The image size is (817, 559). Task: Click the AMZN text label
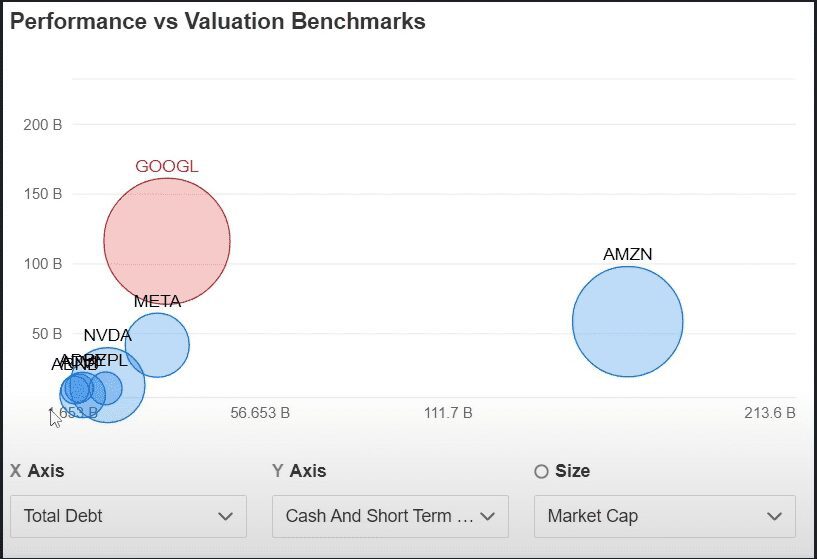tap(627, 254)
